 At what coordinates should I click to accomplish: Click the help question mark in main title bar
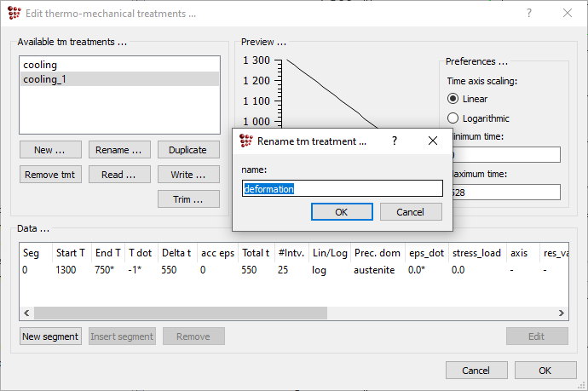click(x=529, y=14)
